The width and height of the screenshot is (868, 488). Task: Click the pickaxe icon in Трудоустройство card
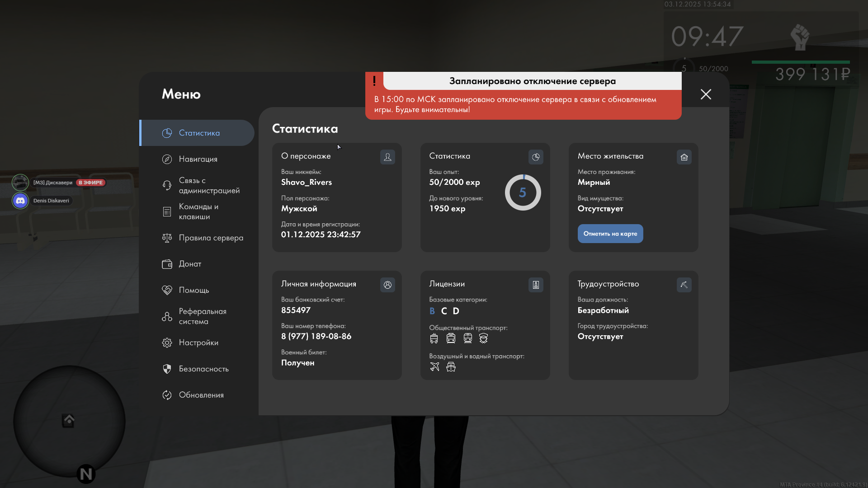(684, 285)
